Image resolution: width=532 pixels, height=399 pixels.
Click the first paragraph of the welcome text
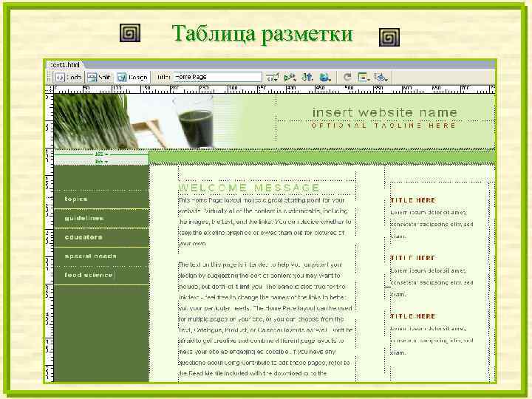pyautogui.click(x=265, y=222)
